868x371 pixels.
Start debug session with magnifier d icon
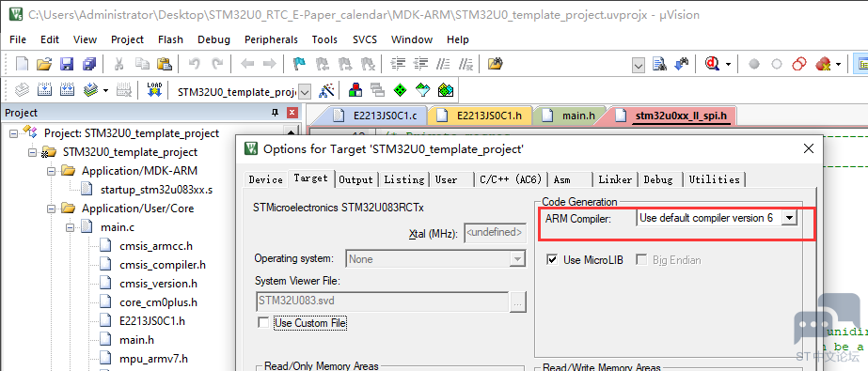(x=712, y=64)
